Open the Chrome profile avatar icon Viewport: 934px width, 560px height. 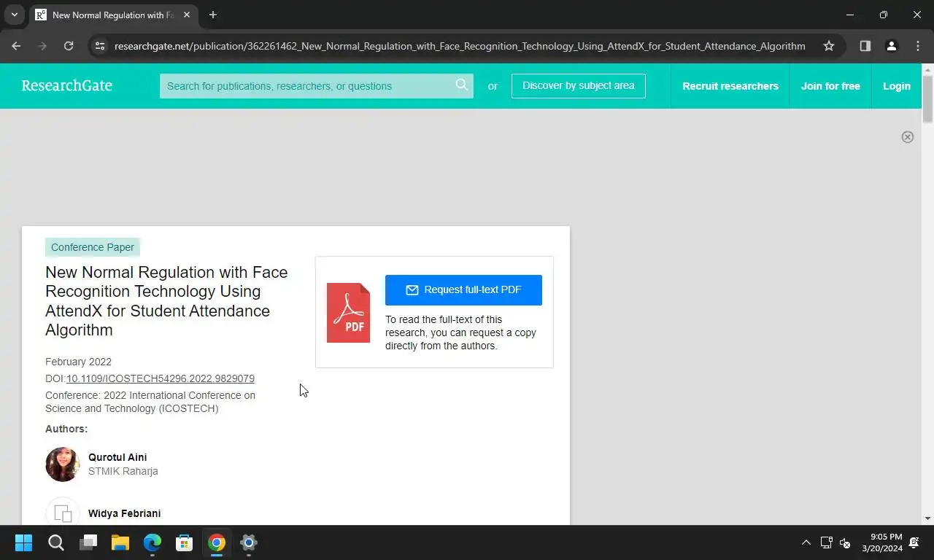[x=891, y=46]
